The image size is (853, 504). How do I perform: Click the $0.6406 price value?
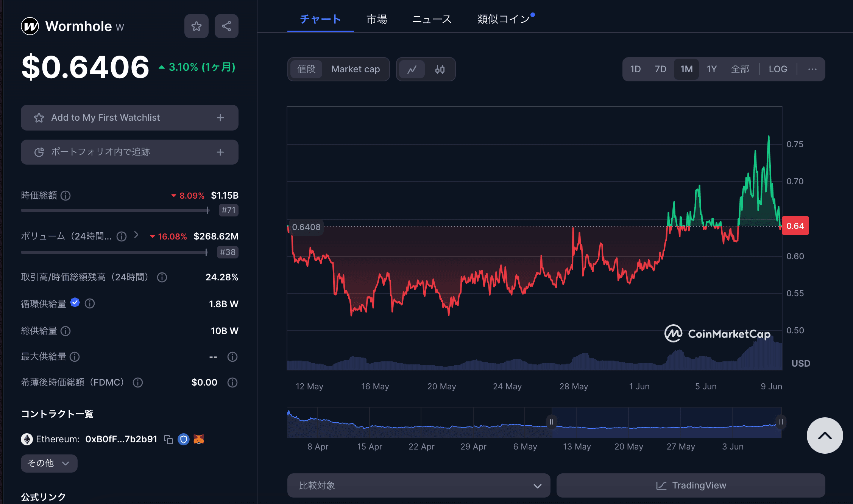pos(85,67)
